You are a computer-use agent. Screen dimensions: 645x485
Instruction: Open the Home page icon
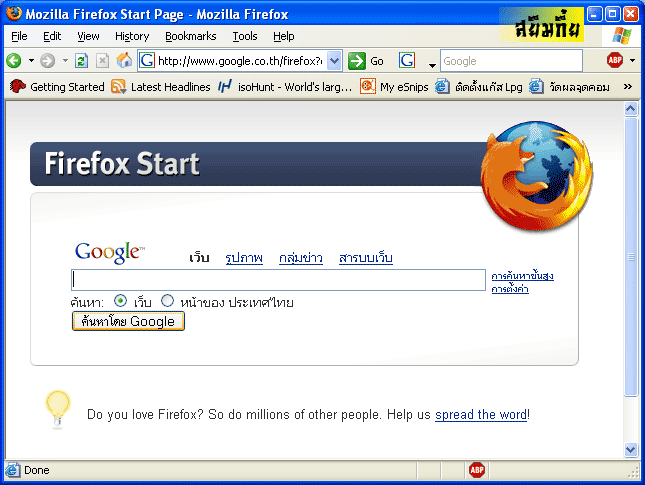pyautogui.click(x=124, y=60)
